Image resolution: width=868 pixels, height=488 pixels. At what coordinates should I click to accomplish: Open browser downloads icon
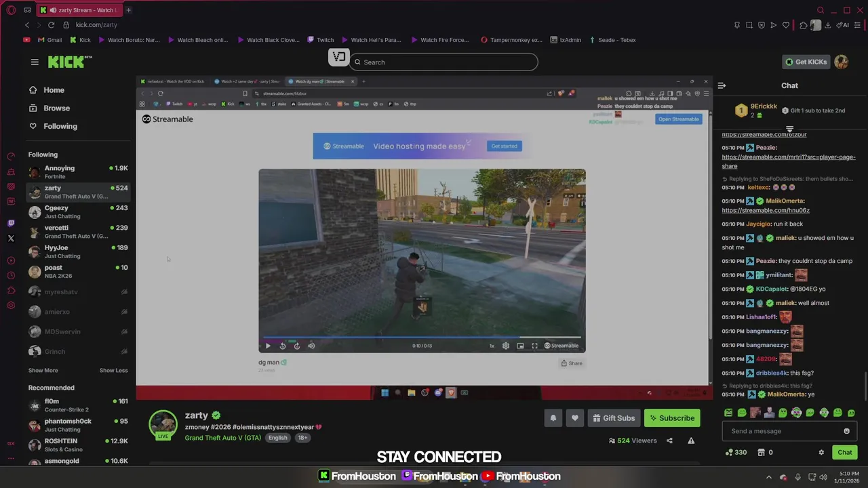(x=828, y=25)
